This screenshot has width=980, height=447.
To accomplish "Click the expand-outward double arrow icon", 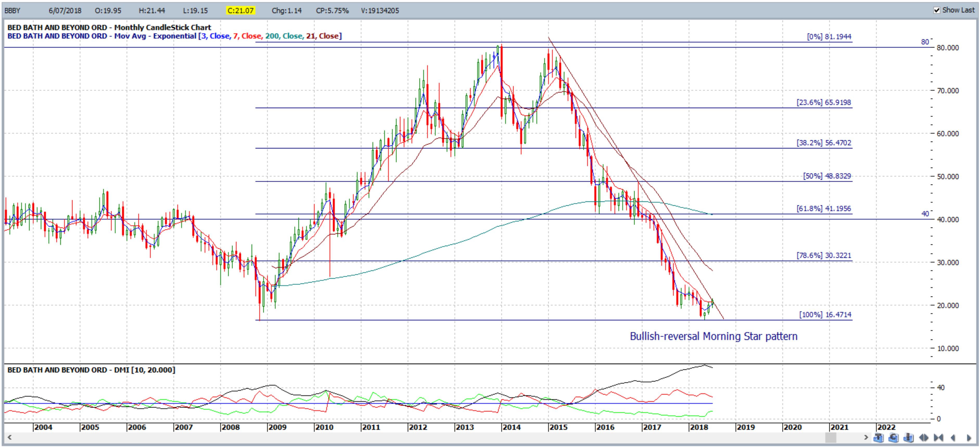I will click(924, 437).
